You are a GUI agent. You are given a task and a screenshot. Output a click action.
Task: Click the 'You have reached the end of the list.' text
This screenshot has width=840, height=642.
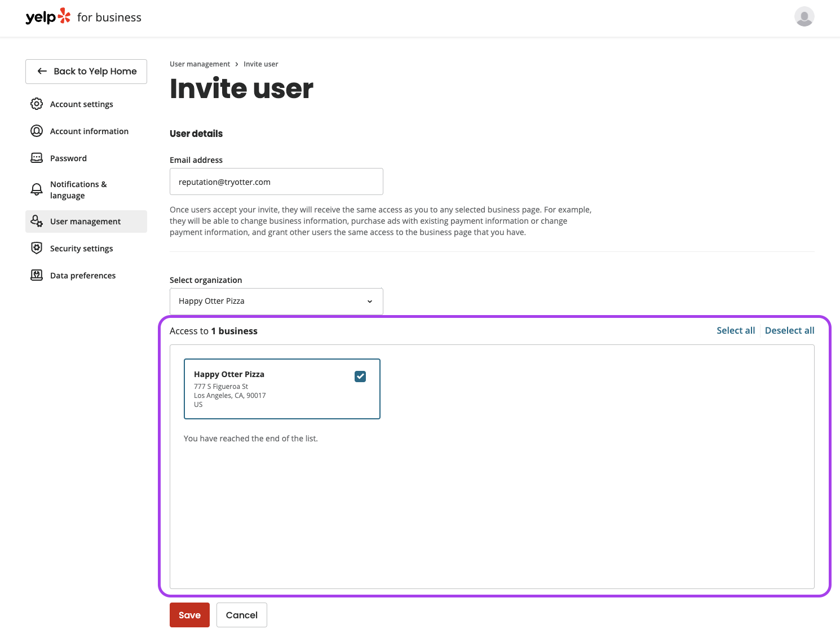coord(251,439)
